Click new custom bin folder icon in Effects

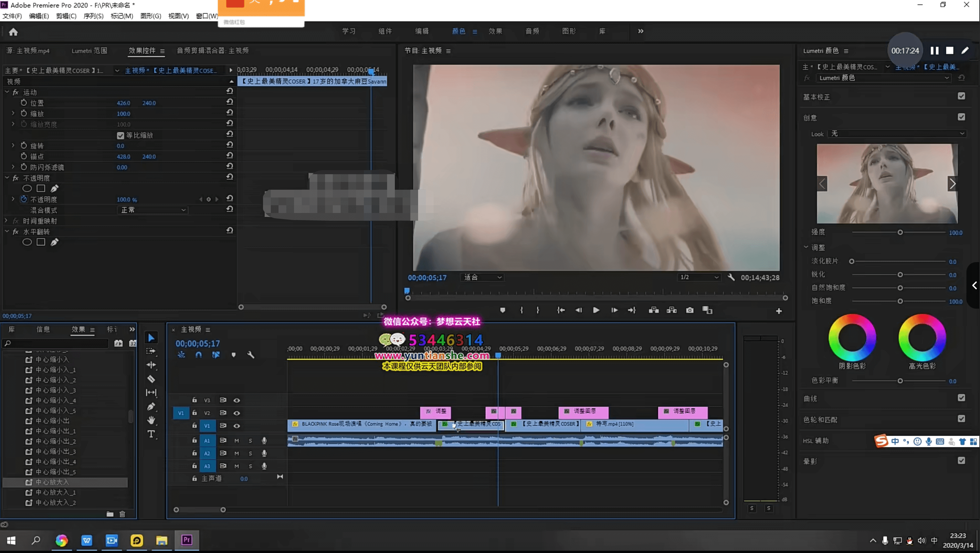(110, 514)
